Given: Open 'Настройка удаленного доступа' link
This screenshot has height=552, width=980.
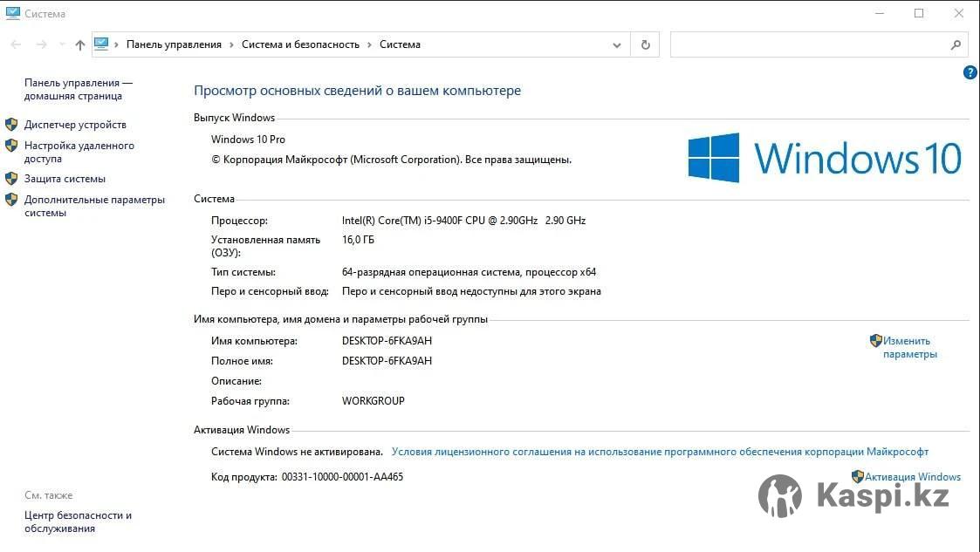Looking at the screenshot, I should [79, 152].
